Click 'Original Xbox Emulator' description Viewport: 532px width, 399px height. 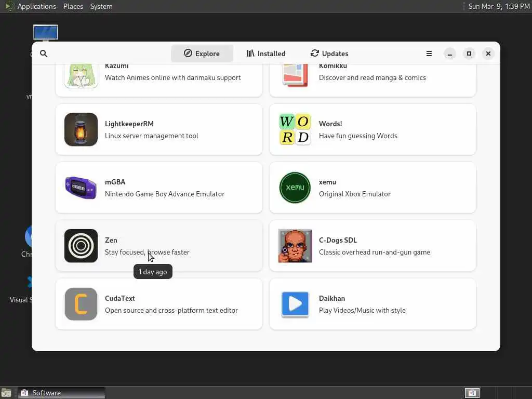[x=354, y=194]
